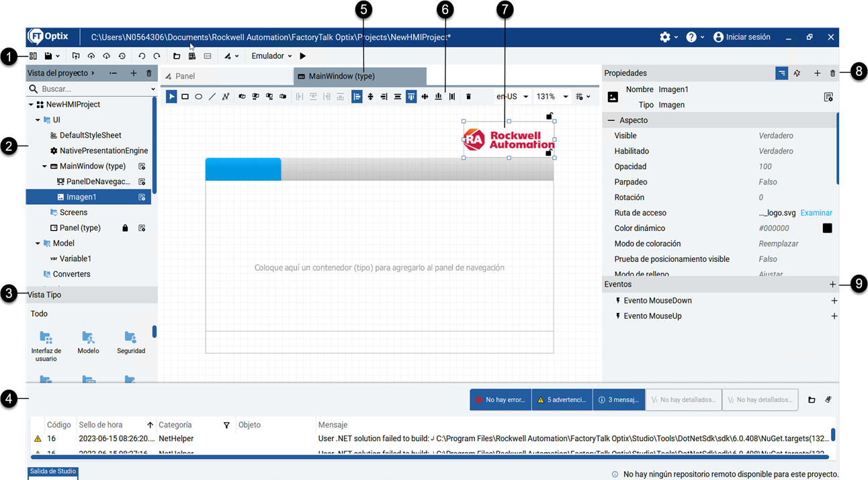Viewport: 868px width, 480px height.
Task: Open the 5 advertencias warnings list
Action: coord(562,399)
